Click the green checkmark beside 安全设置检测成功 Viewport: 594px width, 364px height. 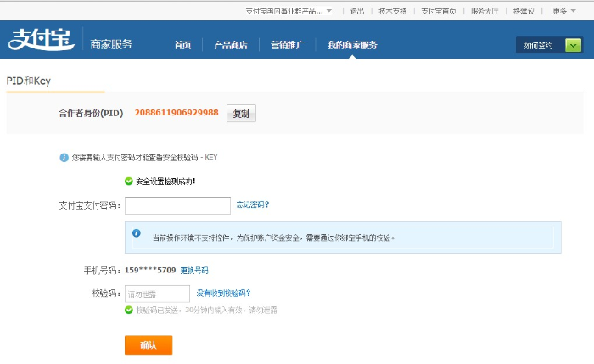pyautogui.click(x=129, y=182)
